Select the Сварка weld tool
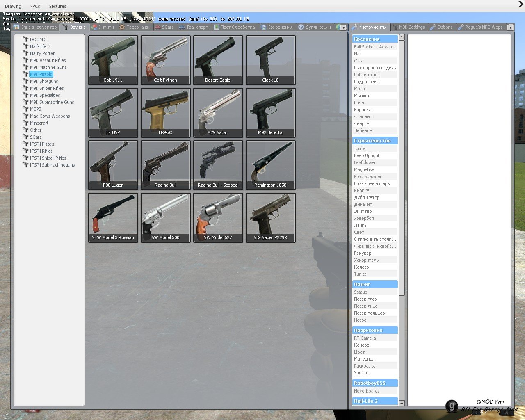The width and height of the screenshot is (525, 420). [375, 123]
